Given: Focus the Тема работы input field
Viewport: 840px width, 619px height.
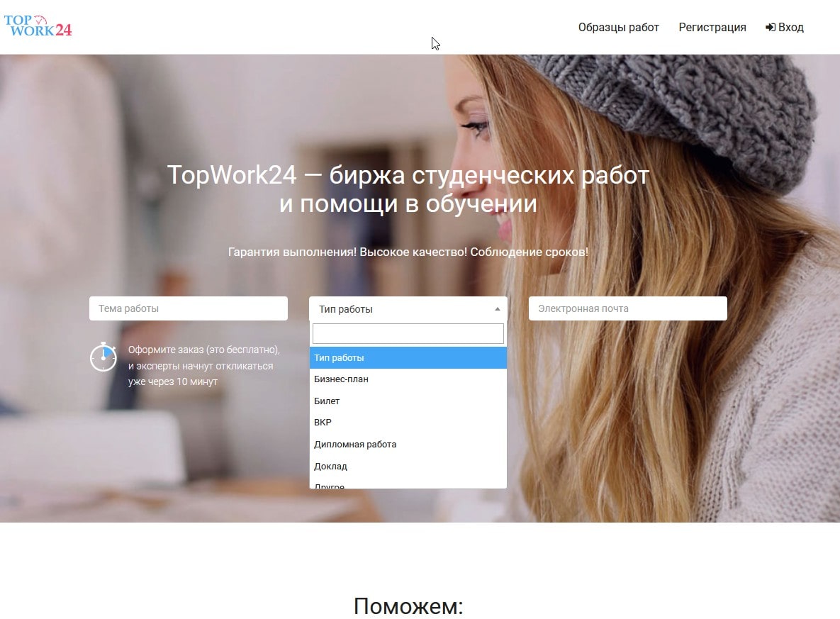Looking at the screenshot, I should (189, 308).
